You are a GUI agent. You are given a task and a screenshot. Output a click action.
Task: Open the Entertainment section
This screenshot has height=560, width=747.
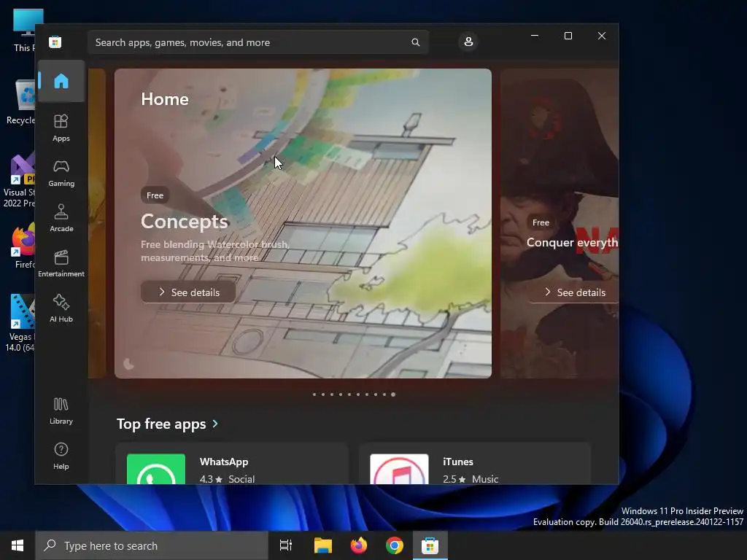pos(61,263)
